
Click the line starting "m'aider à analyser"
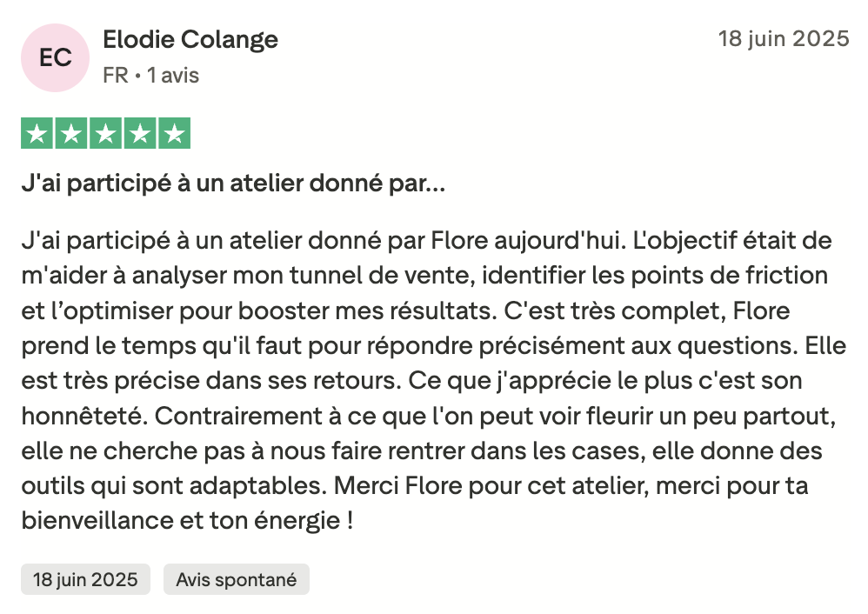[x=424, y=275]
